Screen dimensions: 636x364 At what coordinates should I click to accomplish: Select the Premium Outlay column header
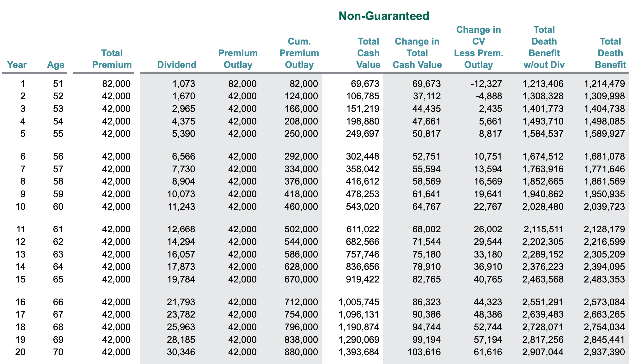click(238, 59)
